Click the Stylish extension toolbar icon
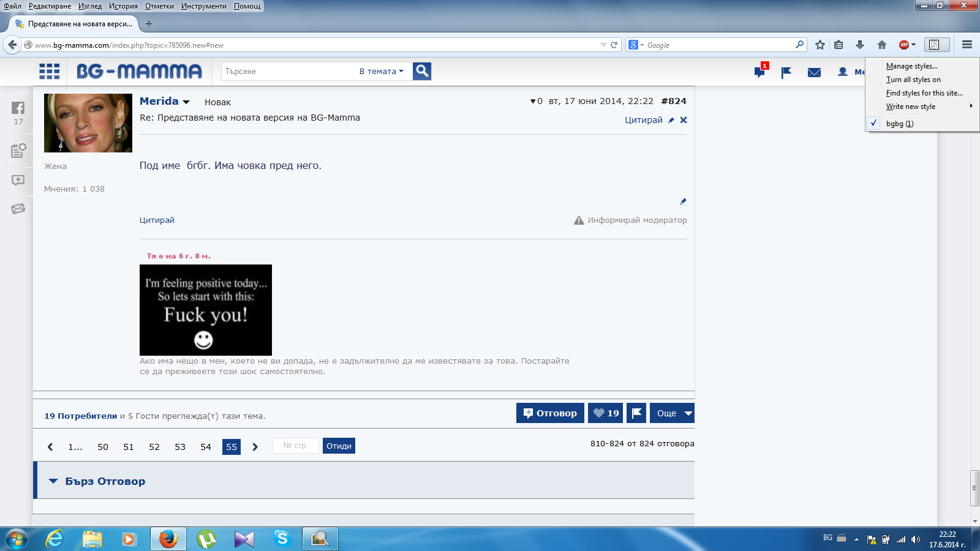Screen dimensions: 980x551 (934, 45)
